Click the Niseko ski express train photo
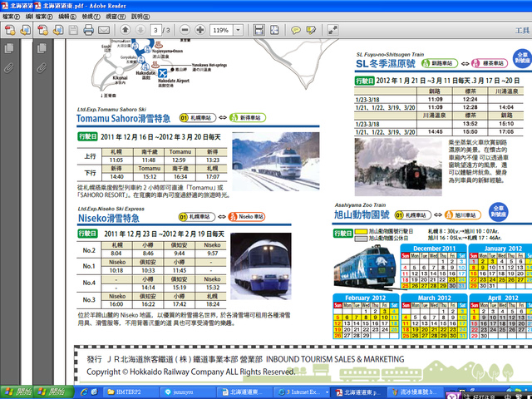 pyautogui.click(x=260, y=266)
